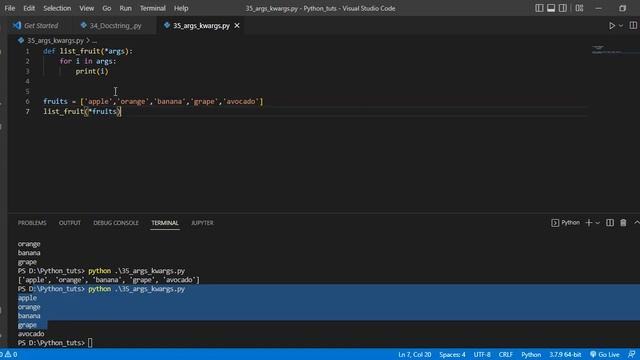Click the 'def list_fruit(*args):' code line
This screenshot has height=360, width=640.
pyautogui.click(x=88, y=51)
